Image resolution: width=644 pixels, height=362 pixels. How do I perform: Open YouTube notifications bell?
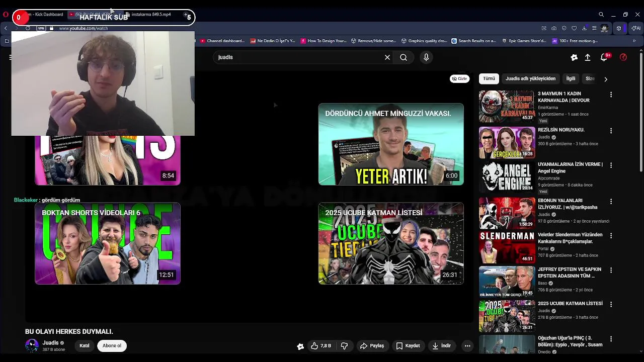[x=604, y=57]
